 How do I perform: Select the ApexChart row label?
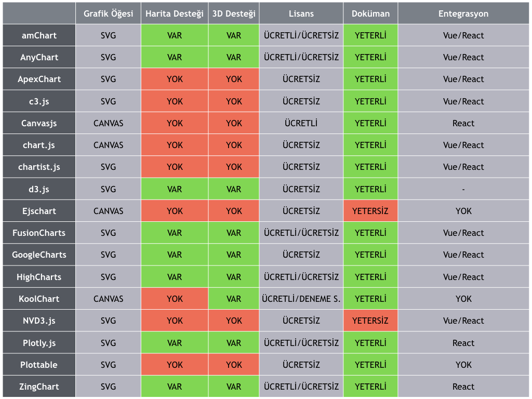coord(39,79)
